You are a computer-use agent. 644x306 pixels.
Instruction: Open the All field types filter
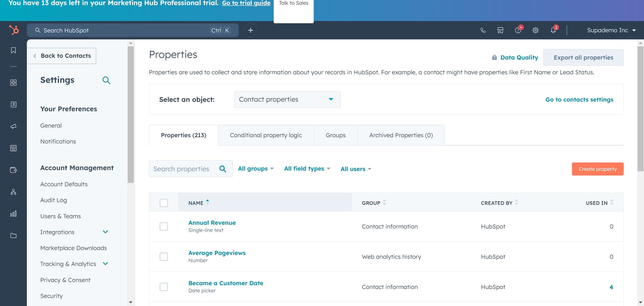tap(307, 169)
